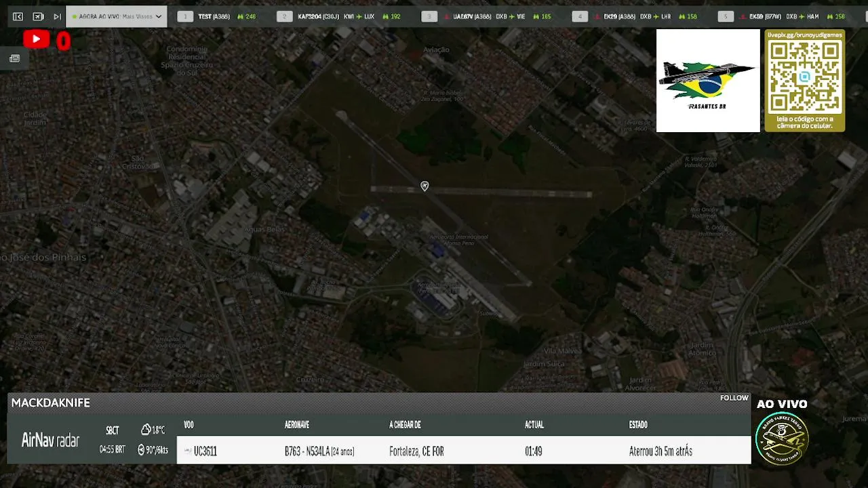Select flight UC3611 in the arrivals row
868x488 pixels.
point(205,451)
